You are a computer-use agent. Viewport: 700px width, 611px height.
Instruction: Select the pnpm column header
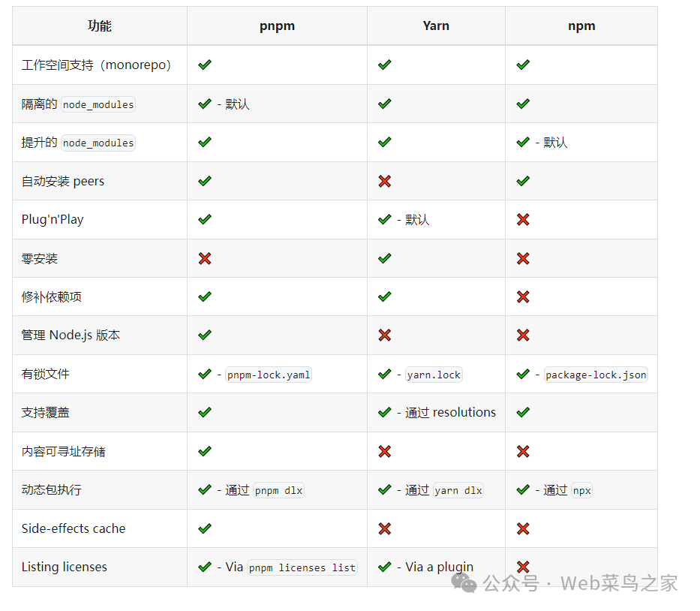coord(278,26)
